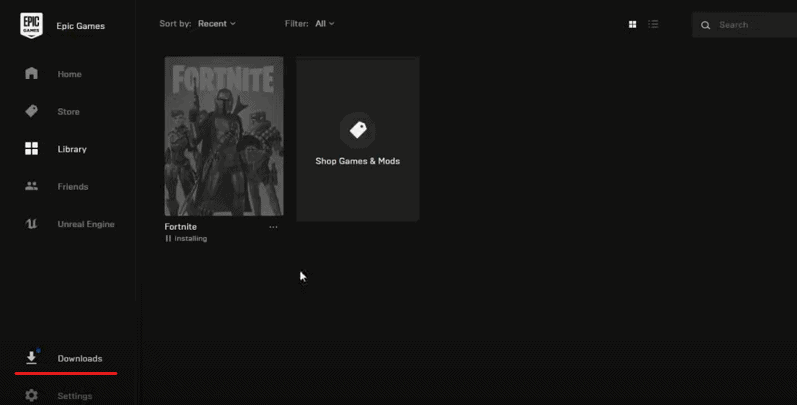The image size is (797, 405).
Task: Select the Fortnite cover thumbnail
Action: pos(224,136)
